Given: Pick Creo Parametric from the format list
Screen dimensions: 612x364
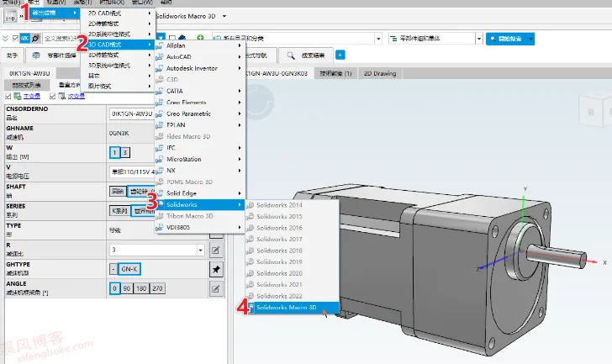Looking at the screenshot, I should click(x=200, y=113).
